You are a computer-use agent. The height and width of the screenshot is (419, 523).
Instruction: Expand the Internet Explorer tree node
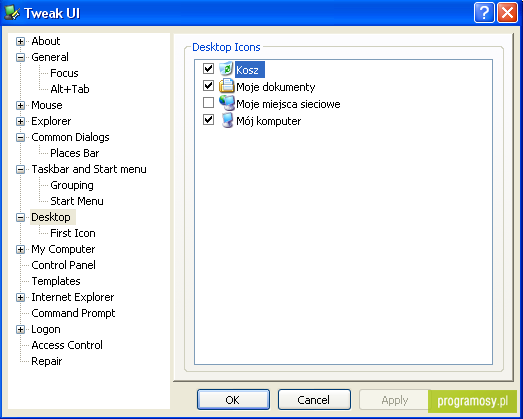coord(20,298)
